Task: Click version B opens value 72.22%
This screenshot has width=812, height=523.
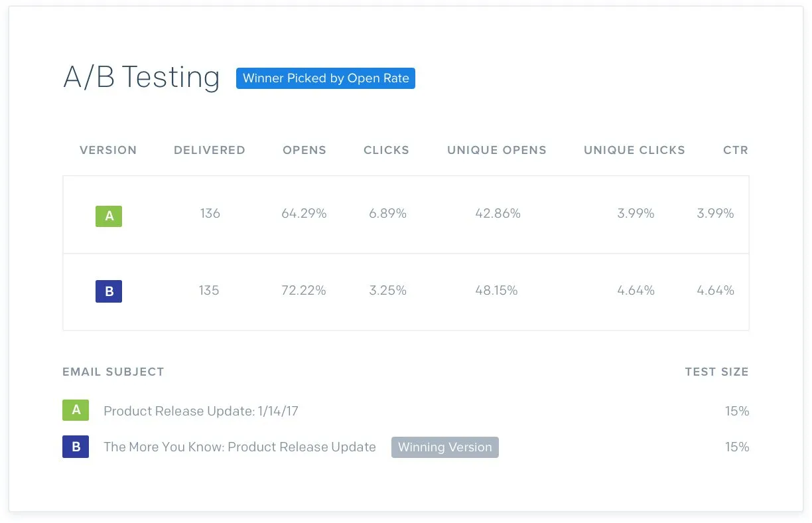Action: point(304,290)
